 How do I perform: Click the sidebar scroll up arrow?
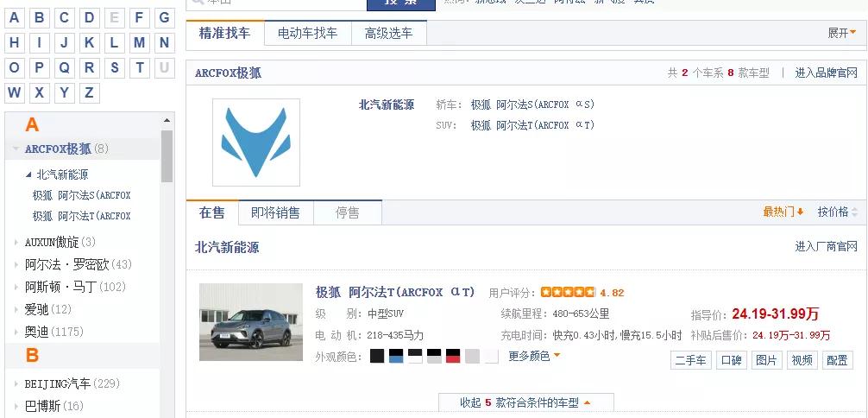click(167, 120)
